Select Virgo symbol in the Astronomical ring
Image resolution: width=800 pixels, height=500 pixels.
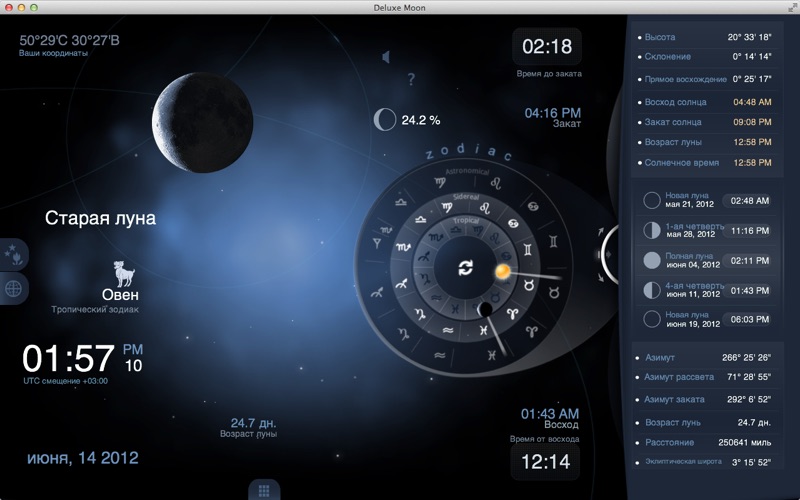(x=439, y=182)
